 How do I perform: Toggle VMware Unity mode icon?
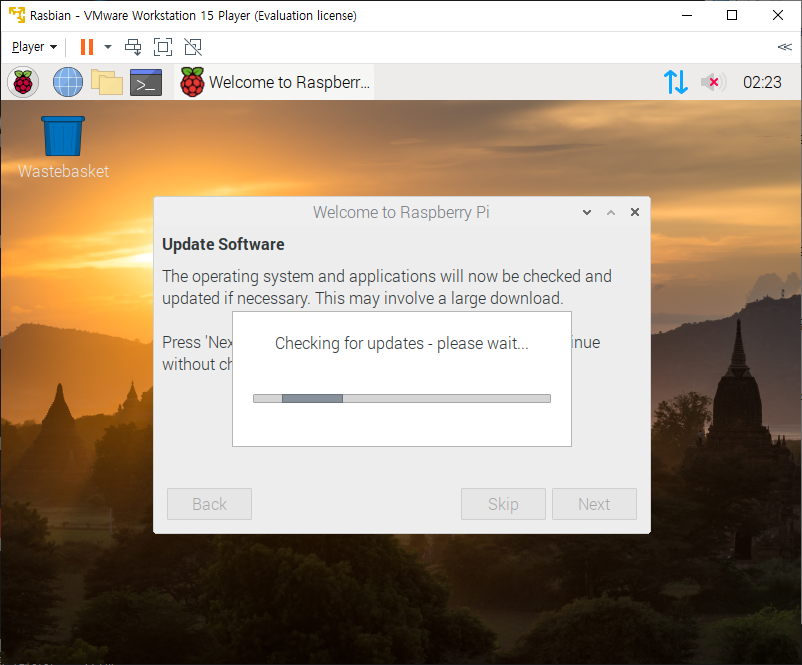coord(193,47)
